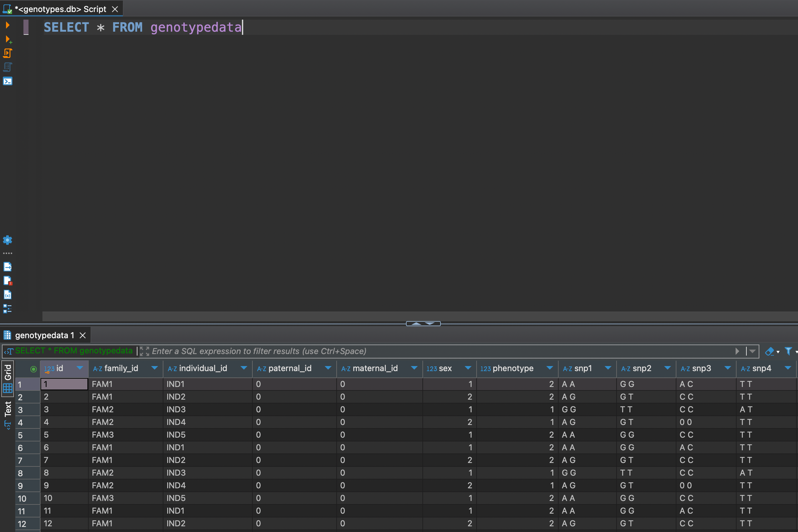Export result set data
This screenshot has height=532, width=798.
point(8,267)
